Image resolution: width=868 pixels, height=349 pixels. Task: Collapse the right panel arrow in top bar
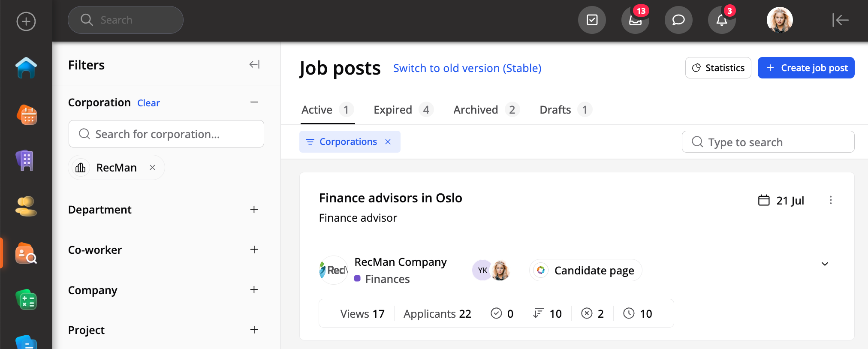coord(840,20)
